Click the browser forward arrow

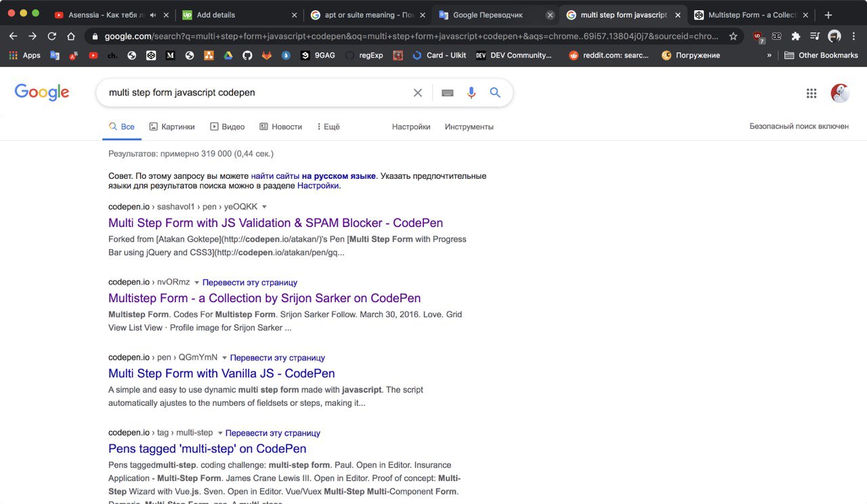[x=33, y=36]
